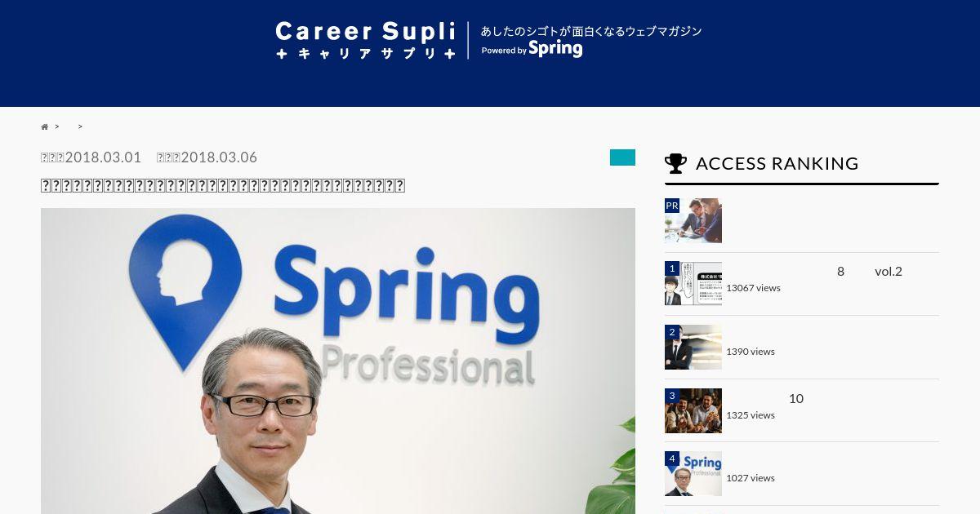Open ranking number 3 article thumbnail
Image resolution: width=980 pixels, height=514 pixels.
click(x=693, y=410)
